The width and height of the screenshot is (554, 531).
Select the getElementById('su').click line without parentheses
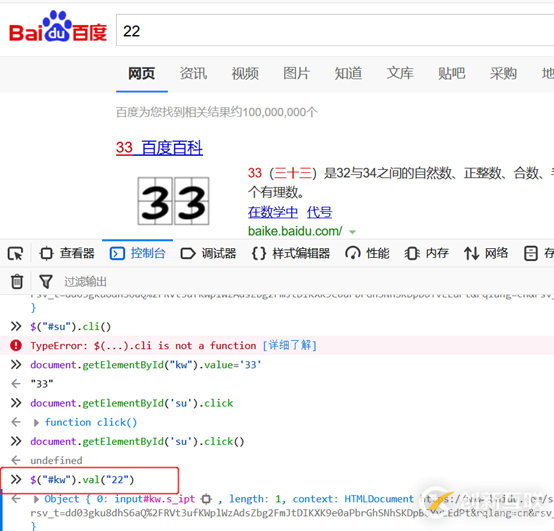click(x=132, y=403)
